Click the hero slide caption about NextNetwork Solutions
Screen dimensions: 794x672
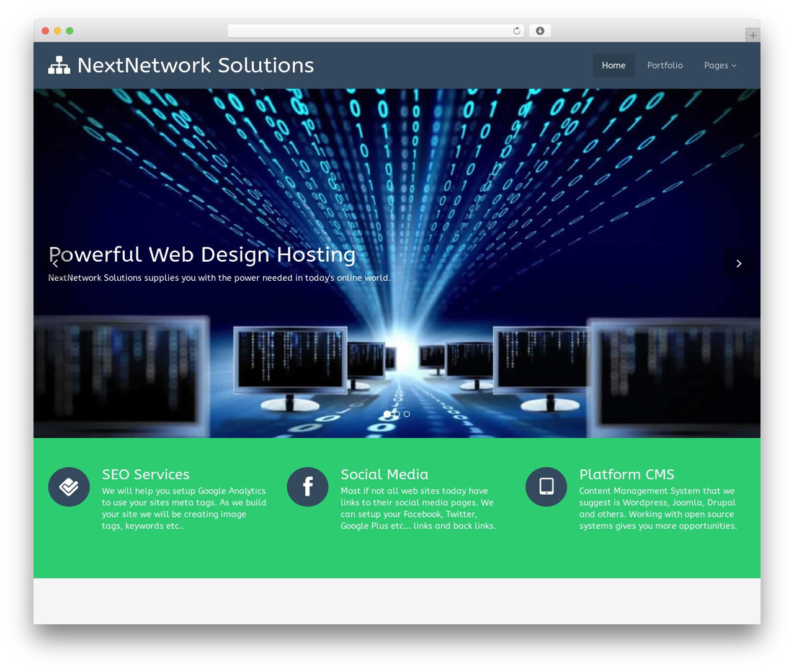point(220,278)
